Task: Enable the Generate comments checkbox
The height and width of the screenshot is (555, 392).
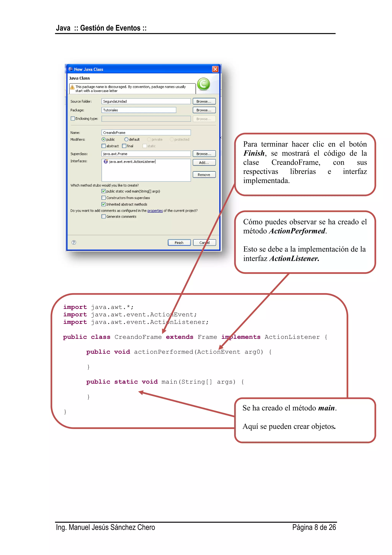Action: point(104,217)
